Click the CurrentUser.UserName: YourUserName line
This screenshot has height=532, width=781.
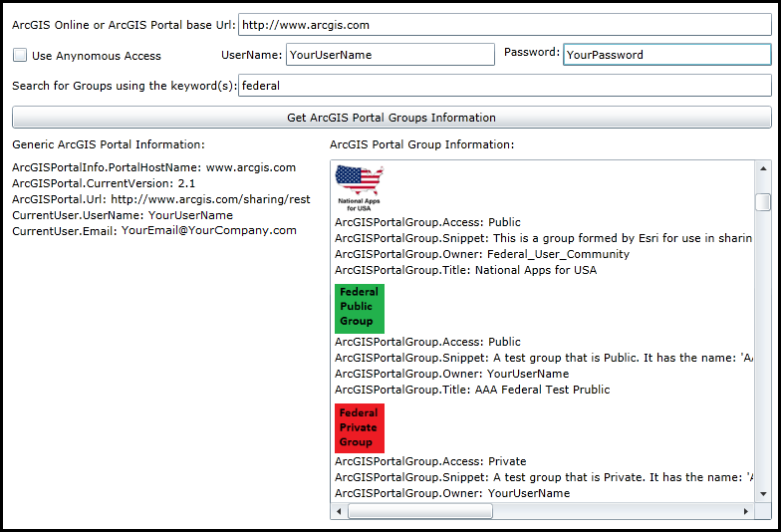tap(123, 215)
